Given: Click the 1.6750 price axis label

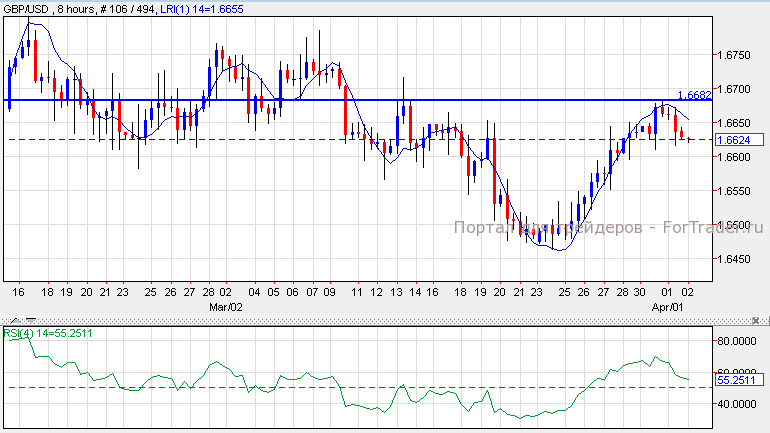Looking at the screenshot, I should [x=735, y=54].
